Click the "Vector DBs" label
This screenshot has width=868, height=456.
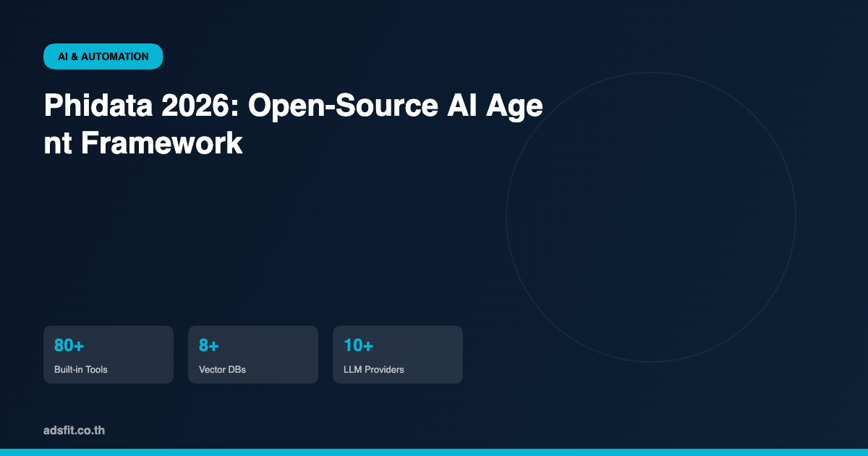coord(222,370)
